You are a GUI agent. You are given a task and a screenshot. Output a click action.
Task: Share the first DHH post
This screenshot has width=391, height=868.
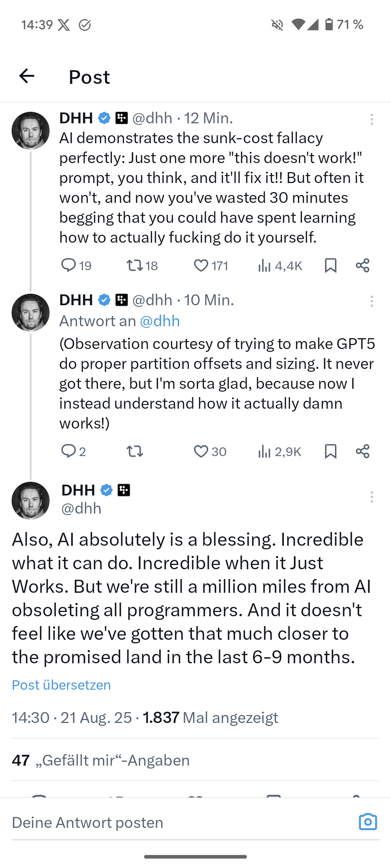(x=362, y=265)
